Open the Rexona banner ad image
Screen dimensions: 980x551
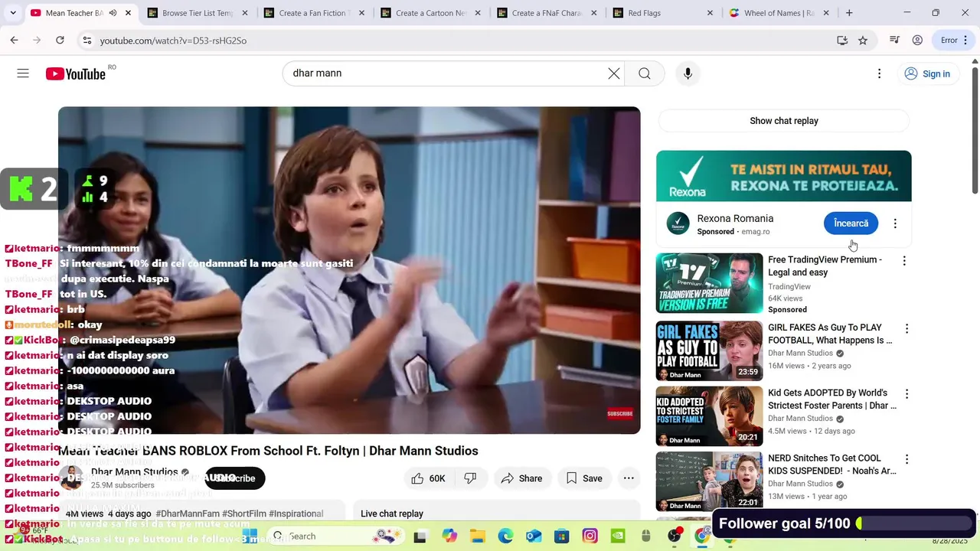(x=783, y=176)
